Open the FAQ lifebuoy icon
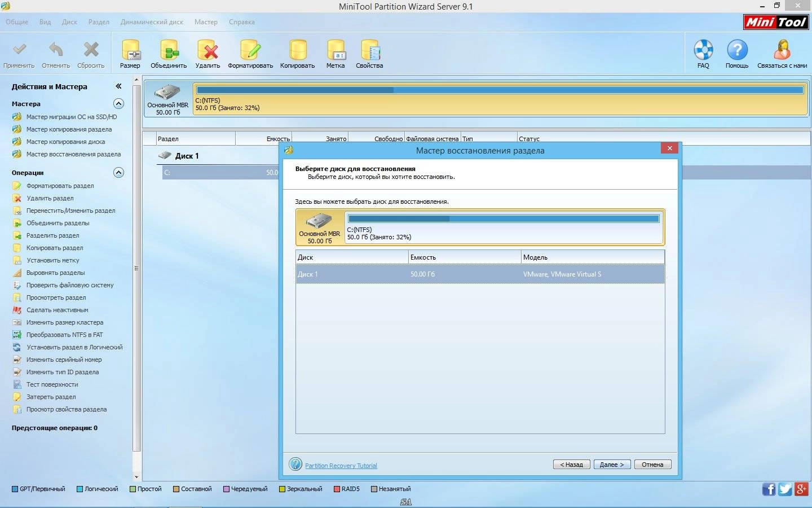812x508 pixels. tap(703, 54)
